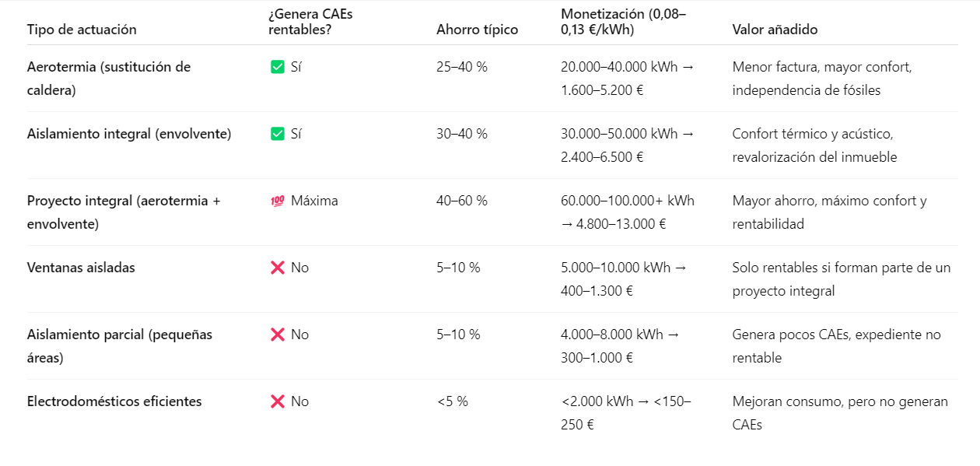Click the '40–60 %' savings cell
This screenshot has height=466, width=980.
(x=462, y=201)
